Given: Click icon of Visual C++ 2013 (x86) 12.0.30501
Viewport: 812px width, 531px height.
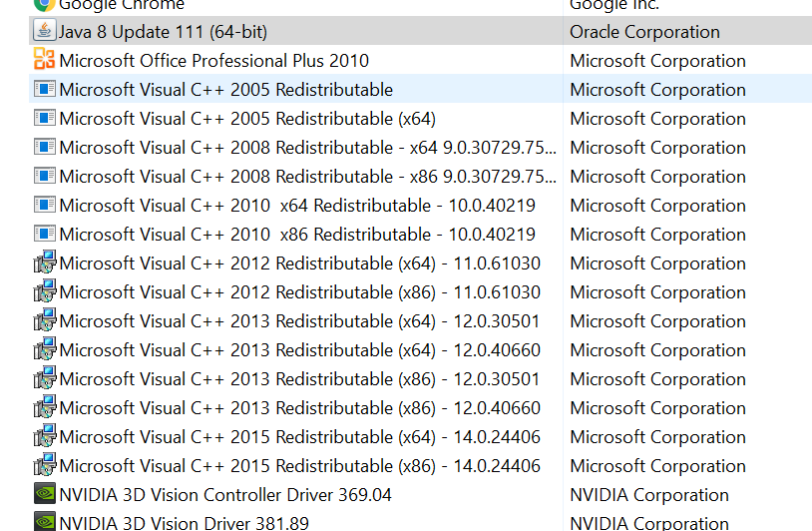Looking at the screenshot, I should click(x=45, y=378).
